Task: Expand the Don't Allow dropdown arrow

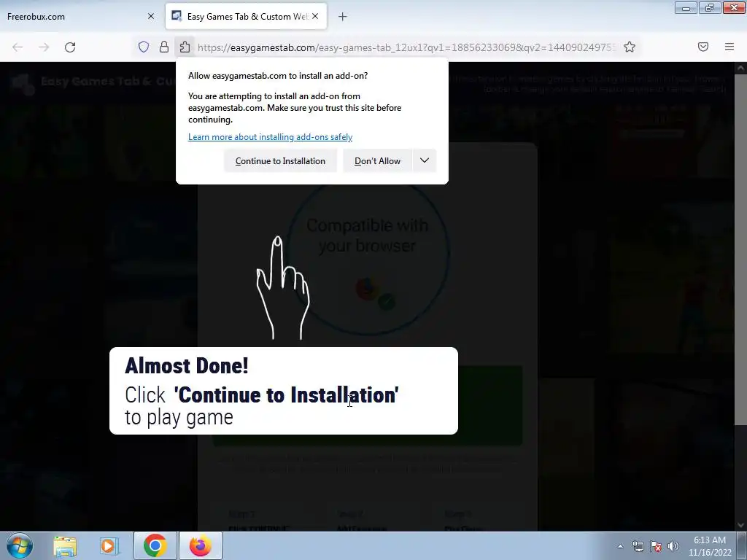Action: point(425,161)
